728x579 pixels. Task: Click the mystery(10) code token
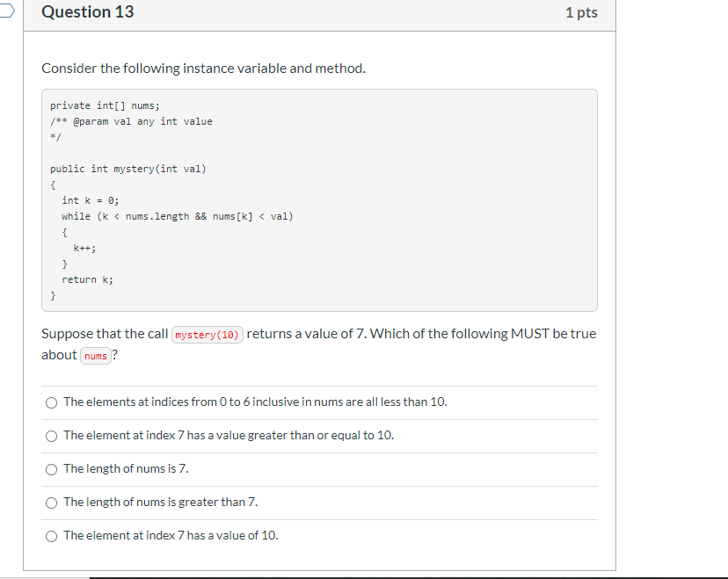207,335
